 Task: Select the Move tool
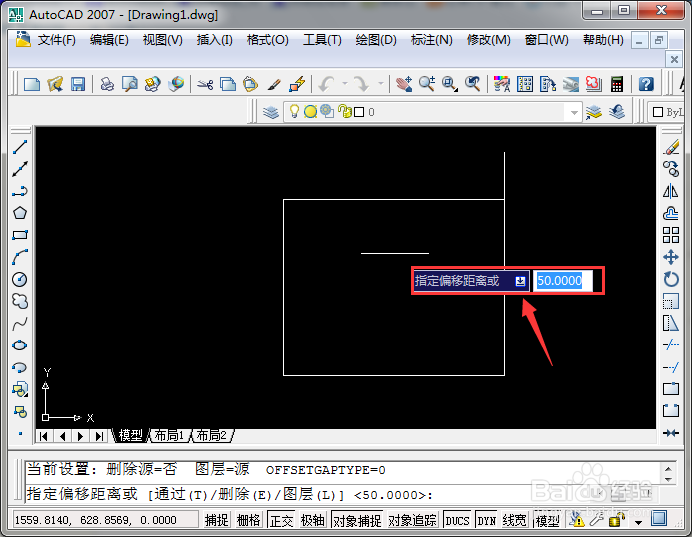coord(671,257)
